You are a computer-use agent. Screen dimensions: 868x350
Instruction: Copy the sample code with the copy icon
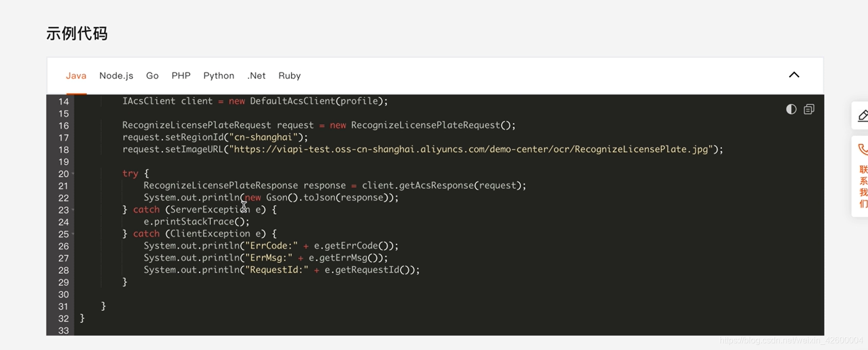(x=809, y=109)
